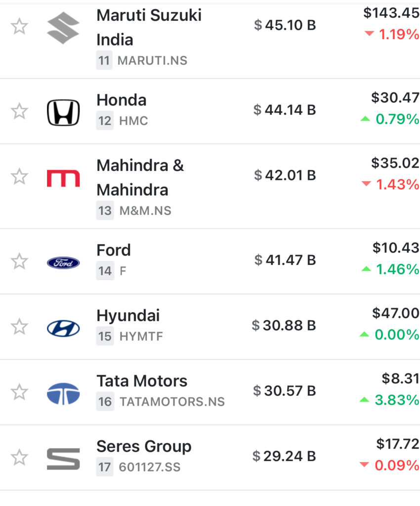The image size is (420, 506).
Task: Open the Honda company page
Action: point(122,100)
